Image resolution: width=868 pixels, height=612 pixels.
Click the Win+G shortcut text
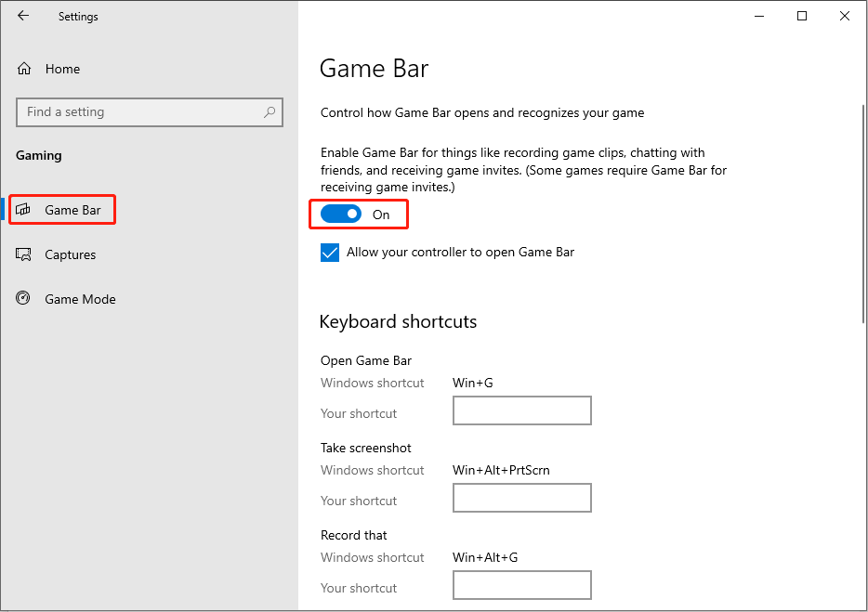[x=473, y=383]
